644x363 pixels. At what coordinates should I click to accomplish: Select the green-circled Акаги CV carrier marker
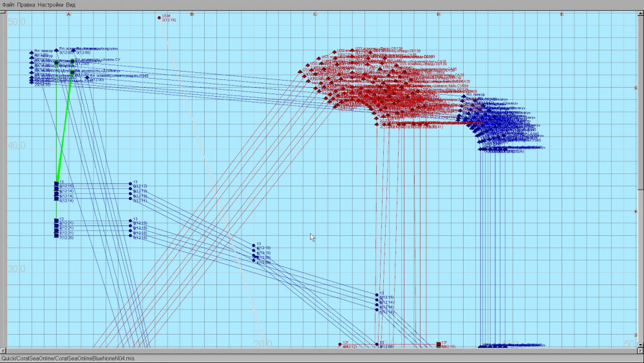[72, 61]
